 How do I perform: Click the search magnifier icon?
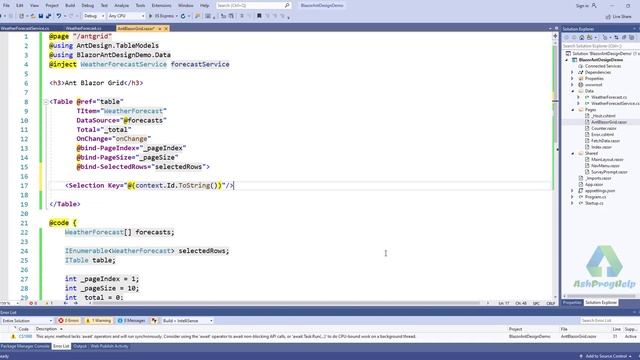tap(287, 6)
